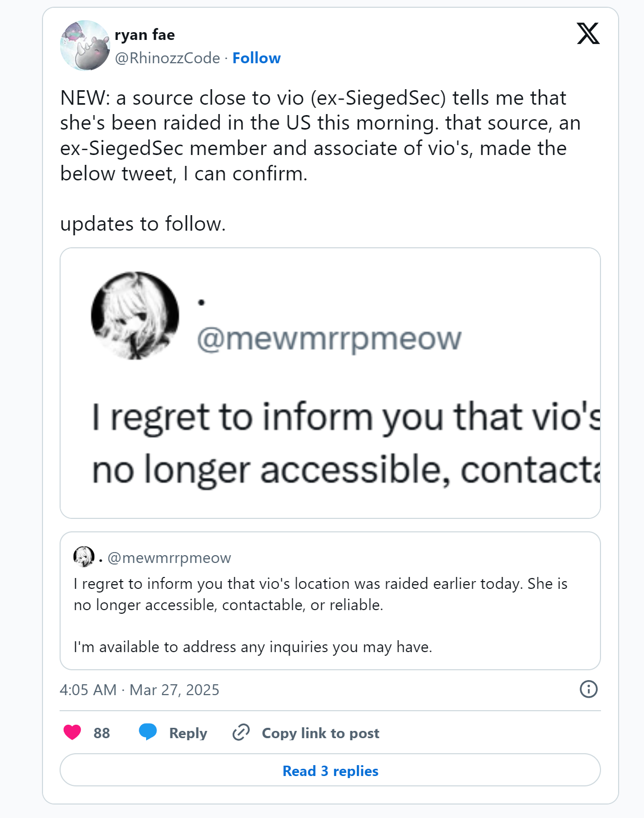Viewport: 644px width, 818px height.
Task: Click large anime avatar in embedded image
Action: click(135, 315)
